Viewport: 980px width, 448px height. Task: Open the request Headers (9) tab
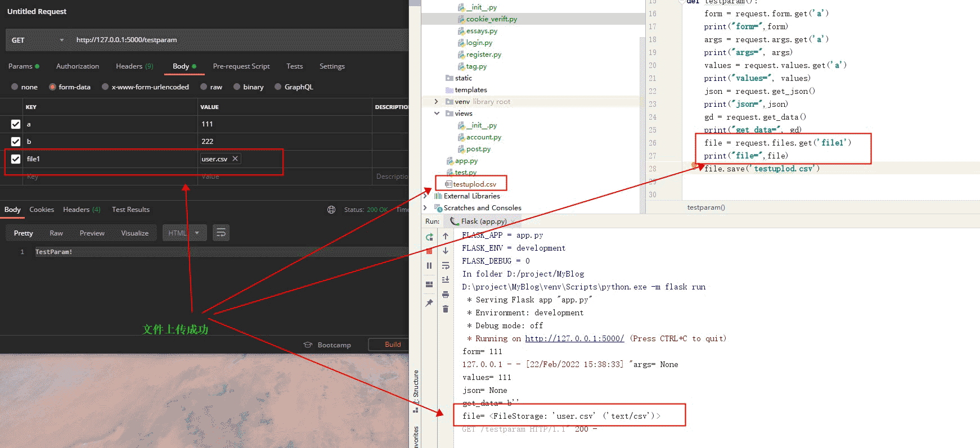click(x=134, y=66)
